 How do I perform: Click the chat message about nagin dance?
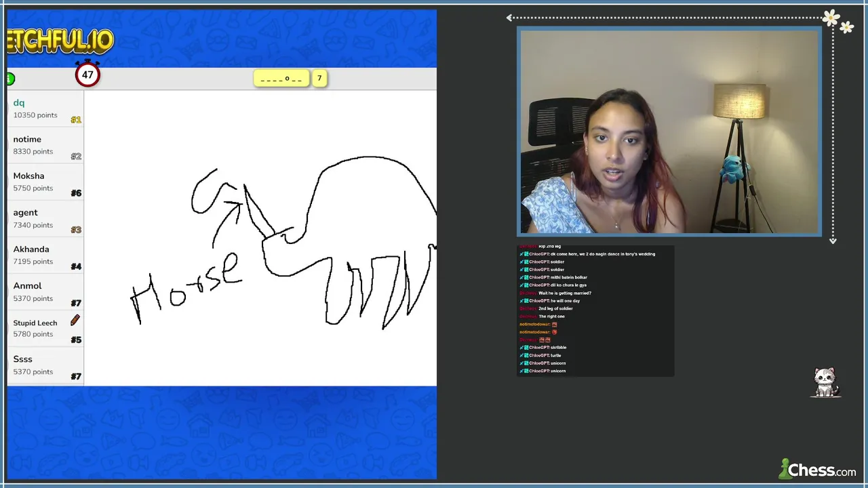[587, 254]
